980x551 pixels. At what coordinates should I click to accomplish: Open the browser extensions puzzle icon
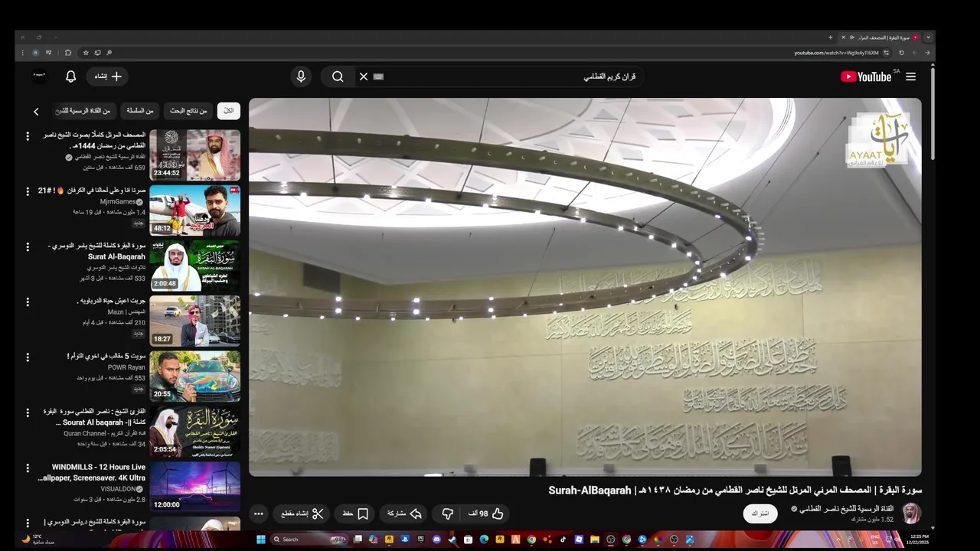[x=68, y=53]
